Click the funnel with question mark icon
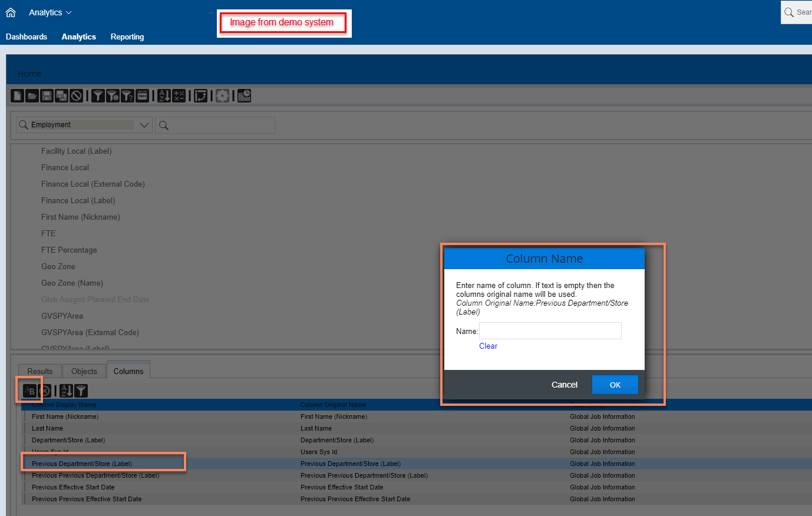812x516 pixels. pos(128,95)
